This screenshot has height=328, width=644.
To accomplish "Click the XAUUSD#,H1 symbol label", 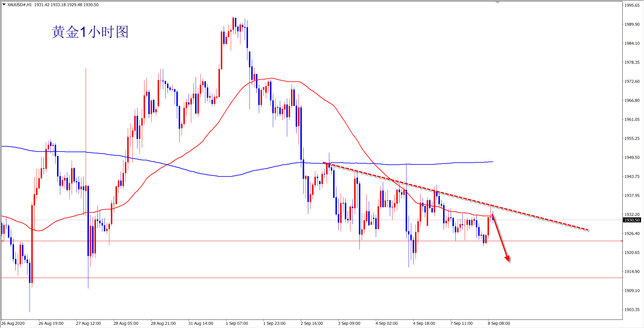I will 19,5.
